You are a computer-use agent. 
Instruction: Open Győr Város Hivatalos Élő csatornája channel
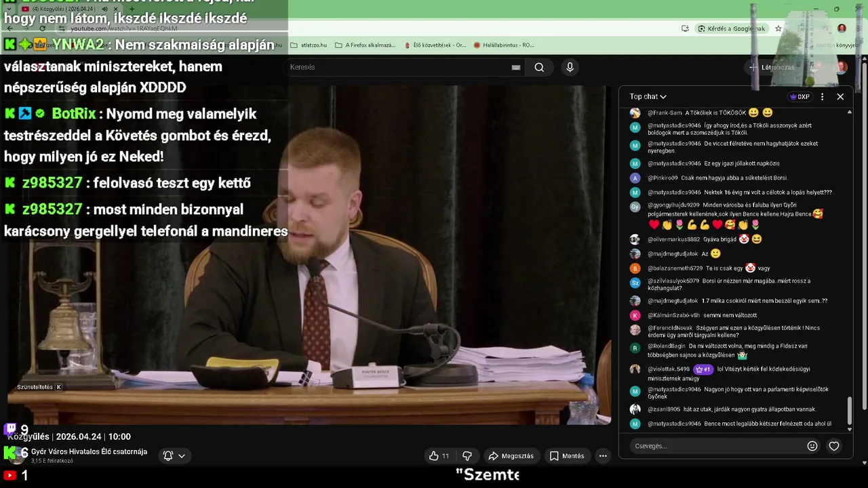[89, 452]
